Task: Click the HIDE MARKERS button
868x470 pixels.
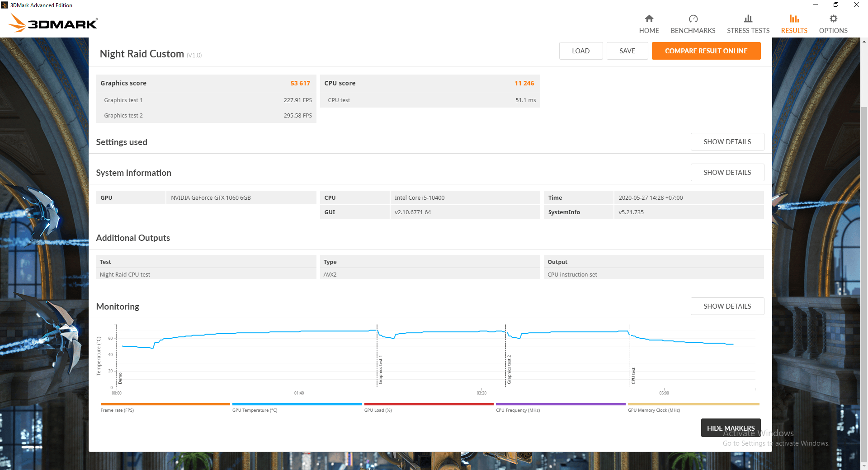Action: point(731,428)
